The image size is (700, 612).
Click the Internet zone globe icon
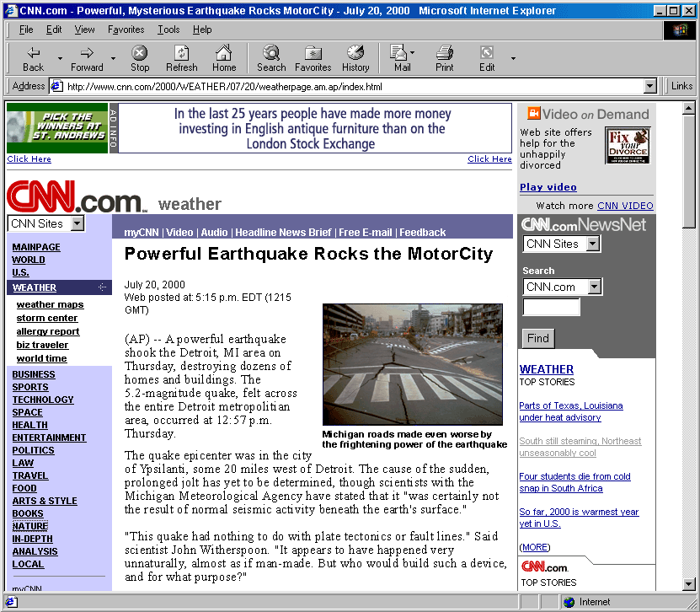point(569,602)
